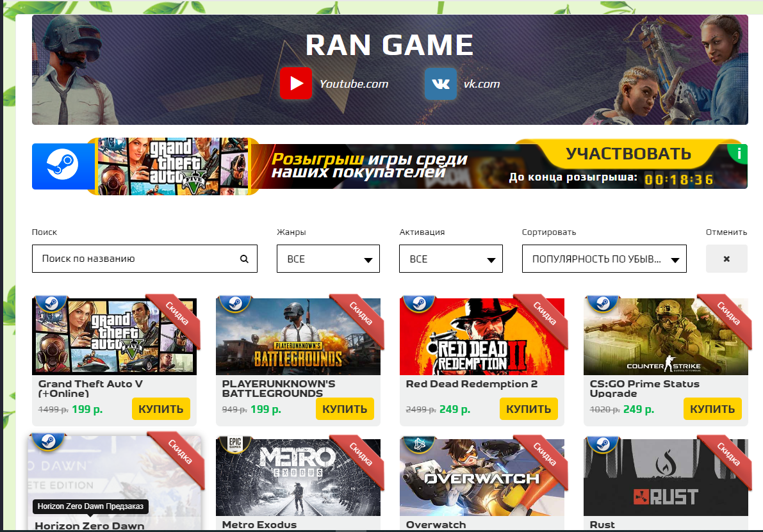Image resolution: width=763 pixels, height=532 pixels.
Task: Click the RAN GAME site title
Action: pyautogui.click(x=390, y=45)
